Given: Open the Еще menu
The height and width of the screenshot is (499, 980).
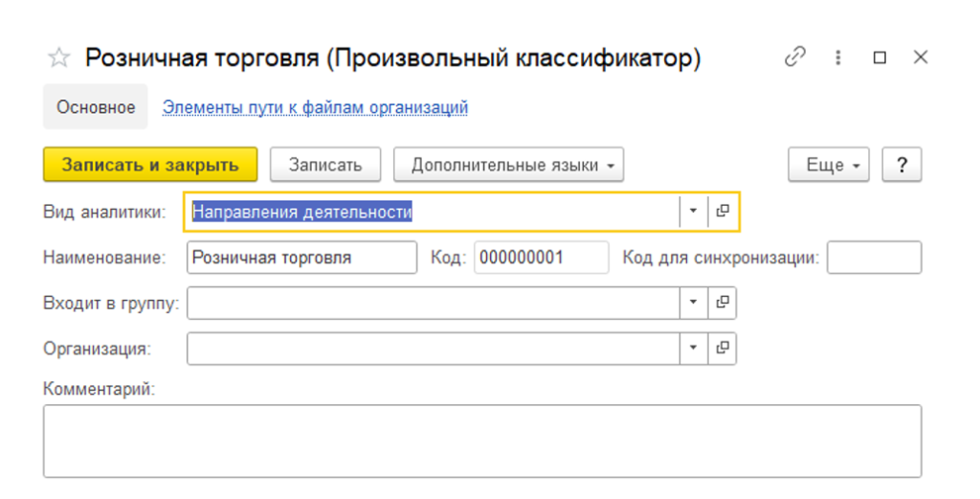Looking at the screenshot, I should [828, 165].
